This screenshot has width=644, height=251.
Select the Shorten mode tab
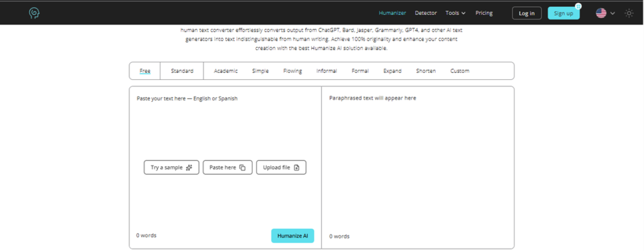tap(426, 71)
